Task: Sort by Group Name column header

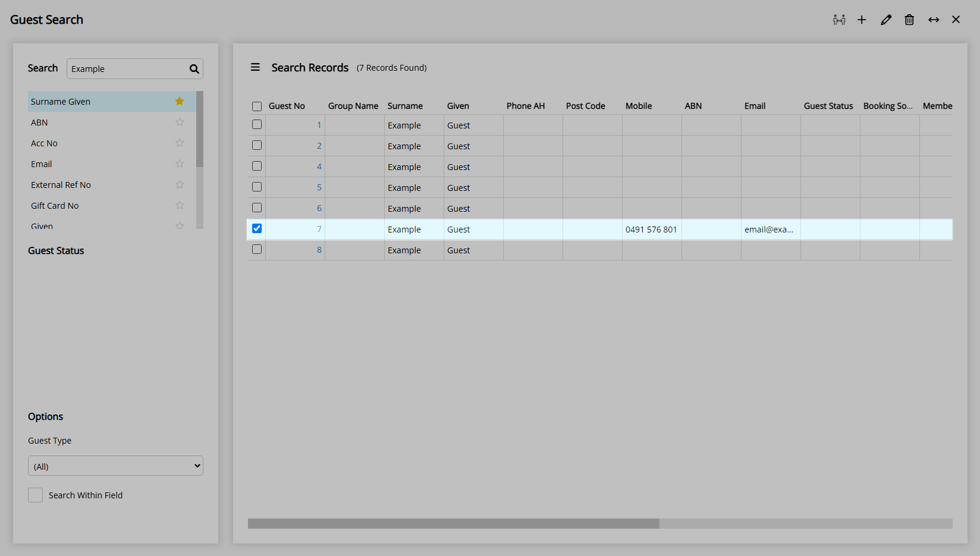Action: tap(353, 106)
